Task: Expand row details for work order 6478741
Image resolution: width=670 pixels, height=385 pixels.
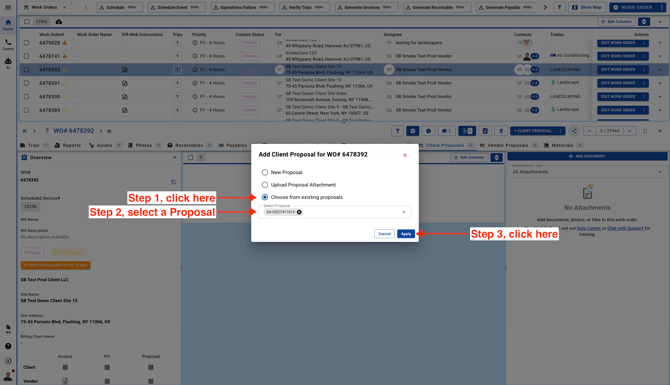Action: pos(660,56)
